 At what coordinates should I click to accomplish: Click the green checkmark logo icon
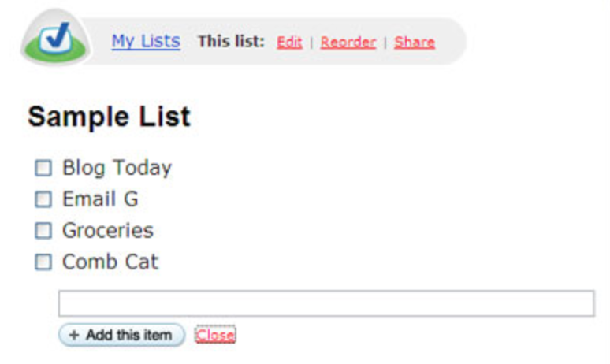click(55, 38)
